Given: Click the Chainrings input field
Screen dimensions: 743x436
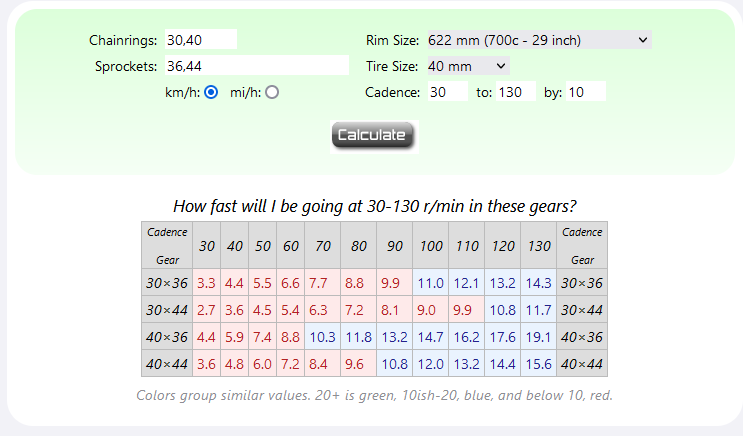Looking at the screenshot, I should 201,40.
